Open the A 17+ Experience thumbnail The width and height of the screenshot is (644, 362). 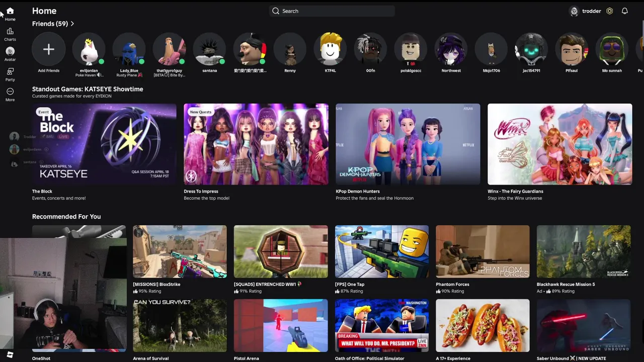click(482, 325)
